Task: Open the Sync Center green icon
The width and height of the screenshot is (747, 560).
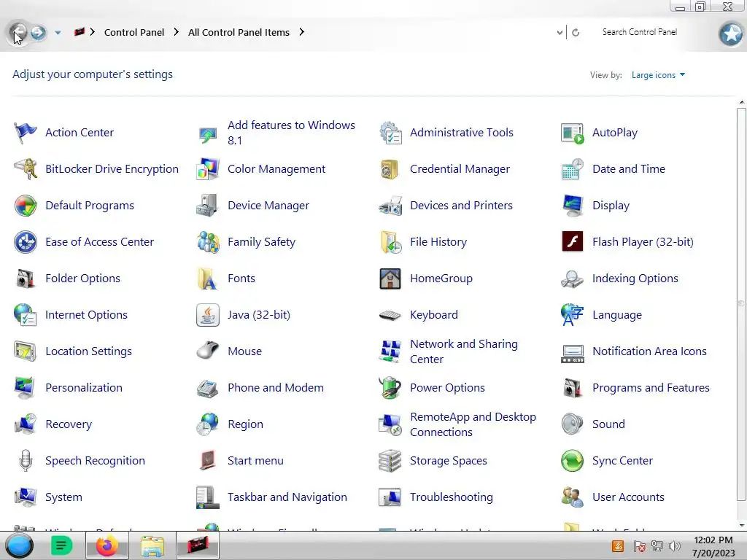Action: [573, 461]
